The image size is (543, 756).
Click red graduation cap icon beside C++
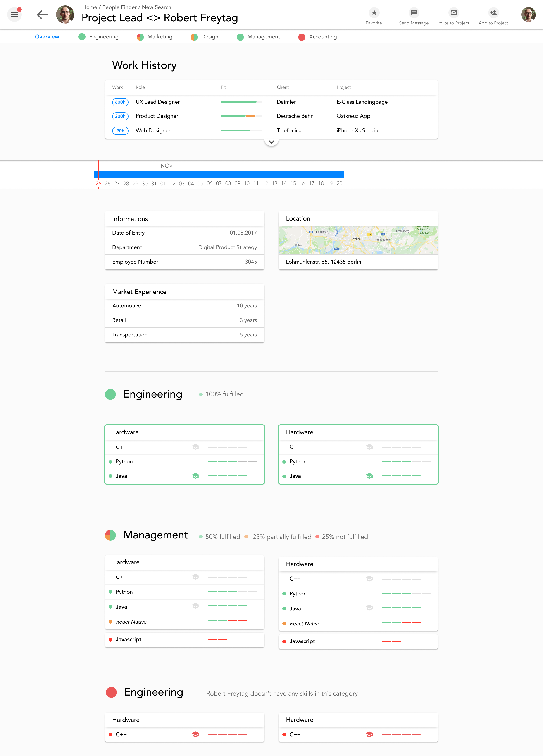click(195, 734)
